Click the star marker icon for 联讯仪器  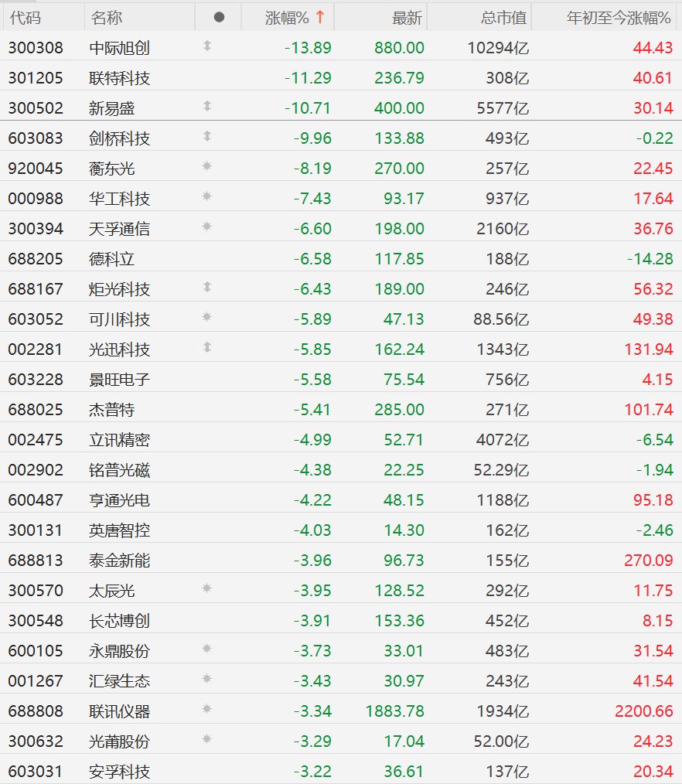(x=207, y=708)
